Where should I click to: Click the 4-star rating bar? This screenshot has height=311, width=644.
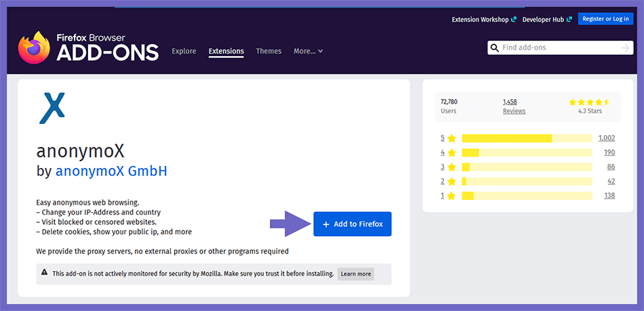527,152
